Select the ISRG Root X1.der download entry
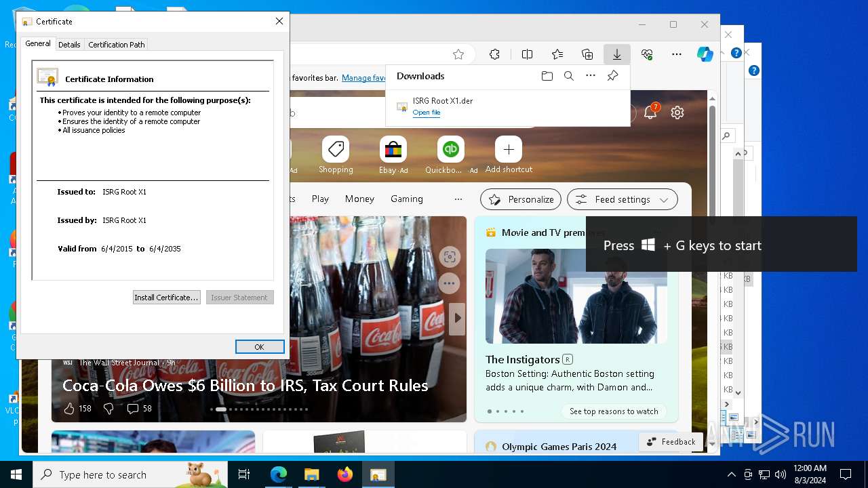The height and width of the screenshot is (488, 868). click(x=508, y=107)
